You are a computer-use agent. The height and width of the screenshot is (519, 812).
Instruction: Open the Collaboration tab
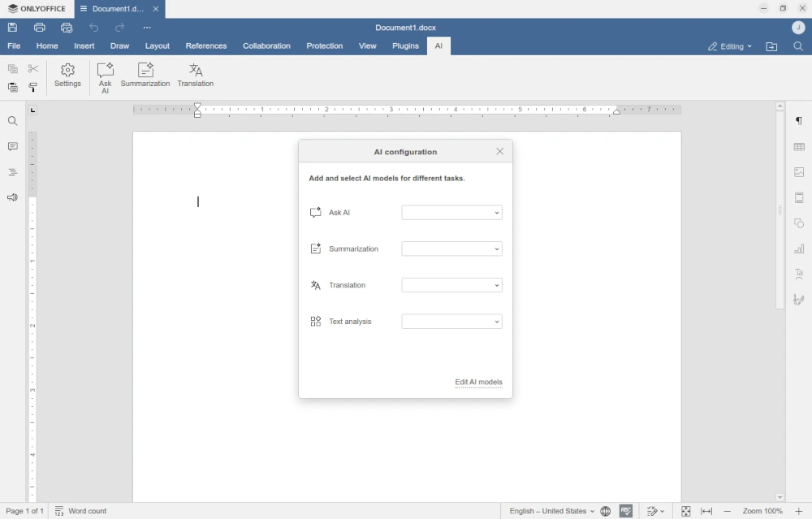point(266,46)
